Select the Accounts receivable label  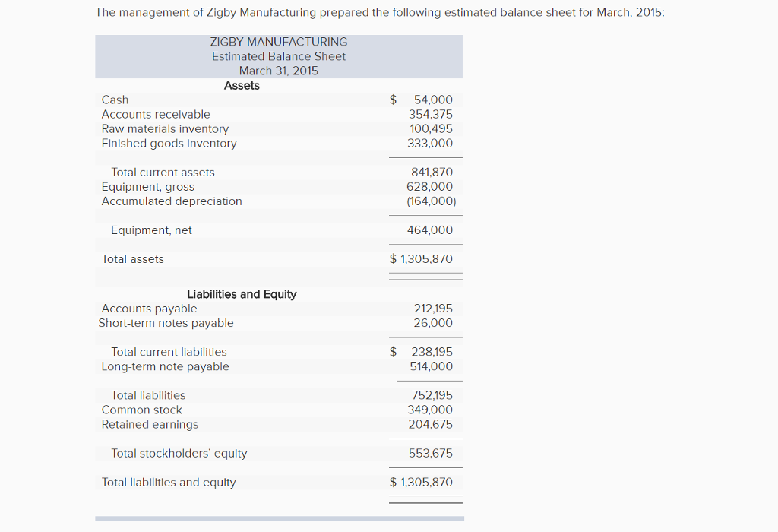coord(156,114)
